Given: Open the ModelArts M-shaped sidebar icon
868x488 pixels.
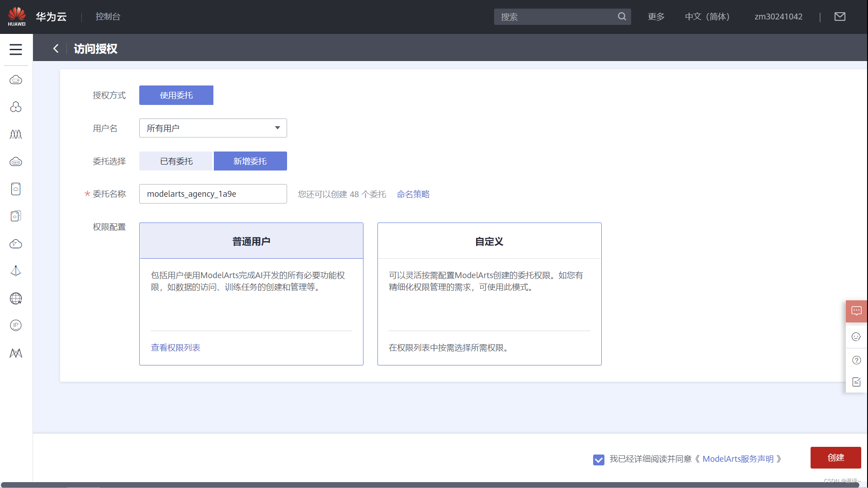Looking at the screenshot, I should pos(16,353).
